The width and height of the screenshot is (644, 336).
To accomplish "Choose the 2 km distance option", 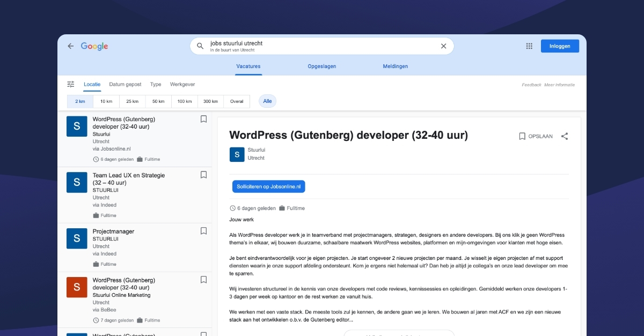I will click(80, 101).
